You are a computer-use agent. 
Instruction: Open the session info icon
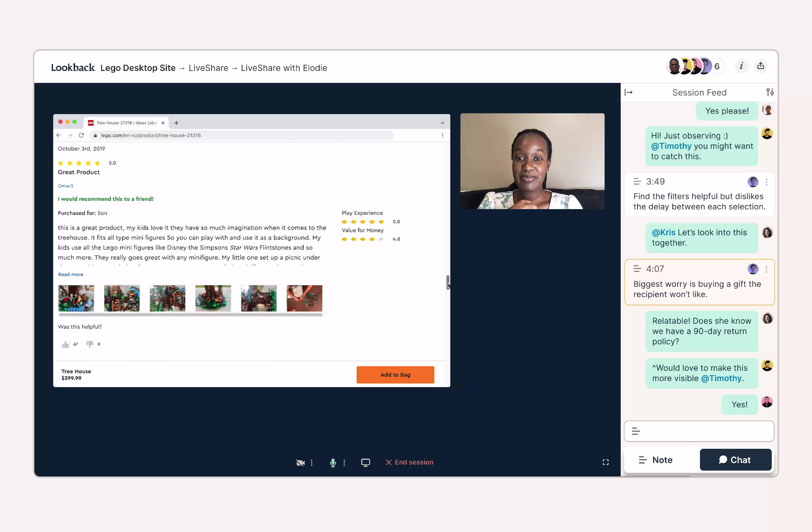(x=741, y=66)
